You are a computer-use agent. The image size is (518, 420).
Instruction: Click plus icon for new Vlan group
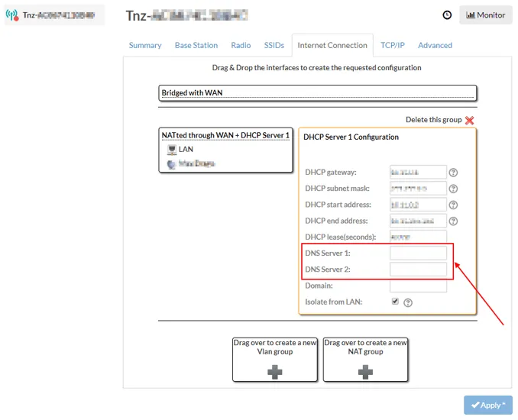[x=275, y=372]
